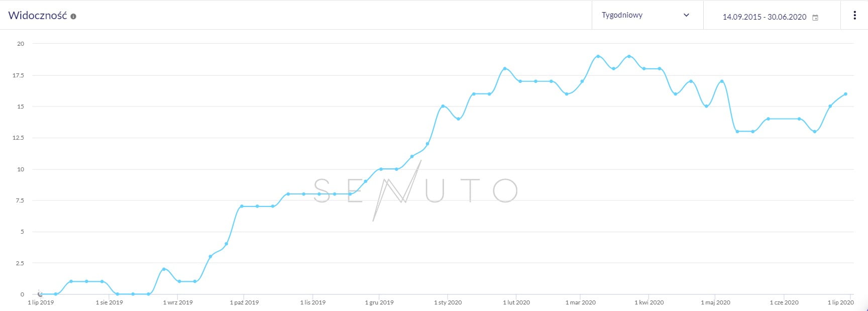Viewport: 868px width, 311px height.
Task: Click the data point at value 12 in December 2019
Action: 427,144
